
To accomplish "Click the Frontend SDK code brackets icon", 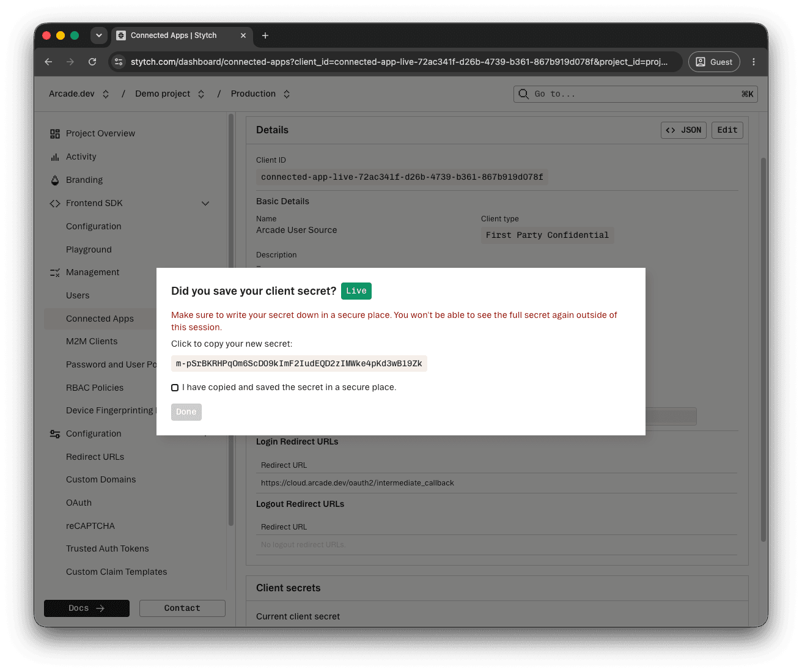I will tap(55, 204).
